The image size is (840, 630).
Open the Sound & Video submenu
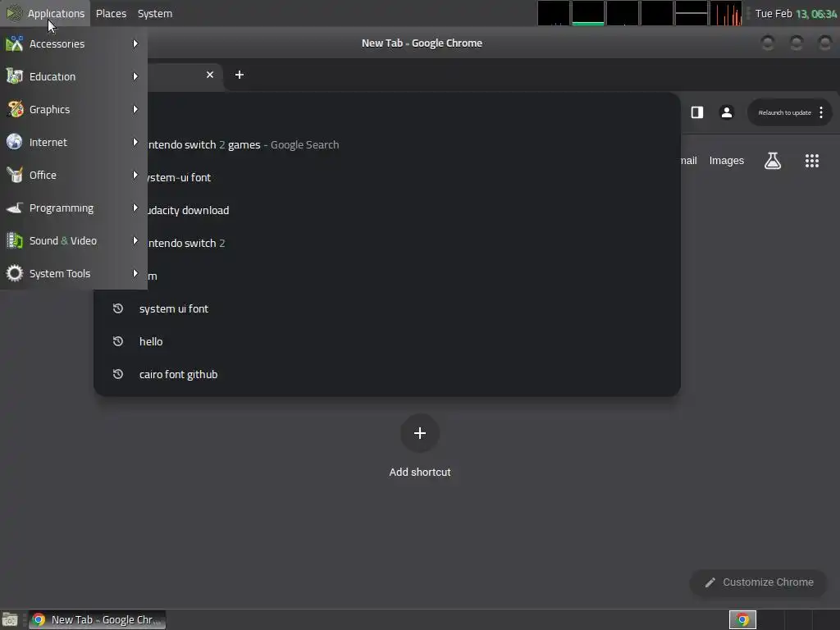pos(73,240)
